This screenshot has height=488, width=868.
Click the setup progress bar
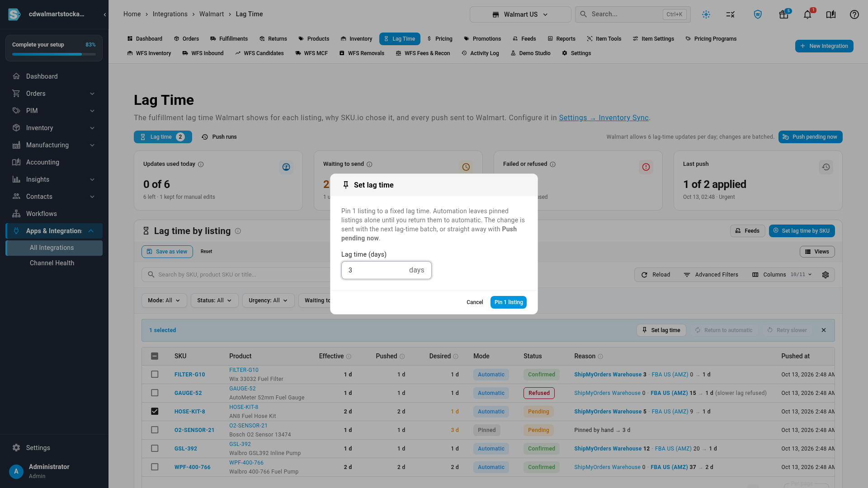pyautogui.click(x=54, y=54)
